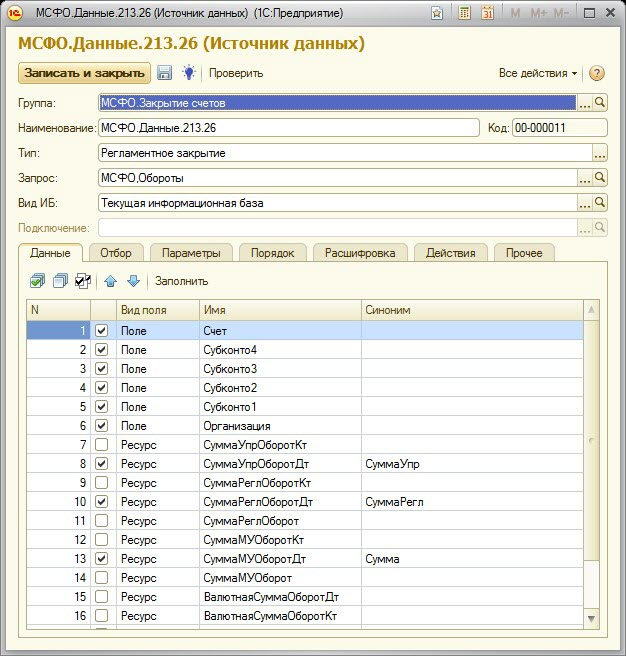Move row down with the blue arrow
This screenshot has height=656, width=626.
point(133,281)
